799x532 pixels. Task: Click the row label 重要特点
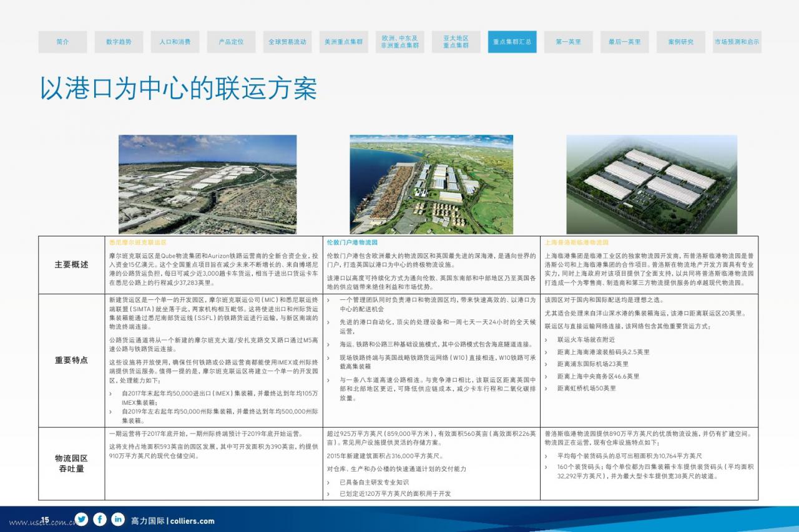coord(71,360)
